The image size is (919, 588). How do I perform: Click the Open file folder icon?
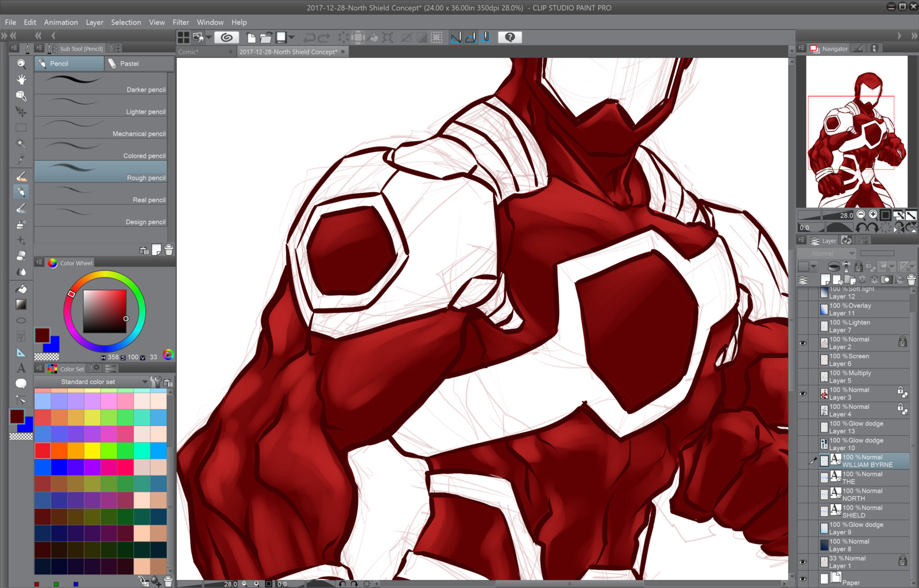click(265, 38)
